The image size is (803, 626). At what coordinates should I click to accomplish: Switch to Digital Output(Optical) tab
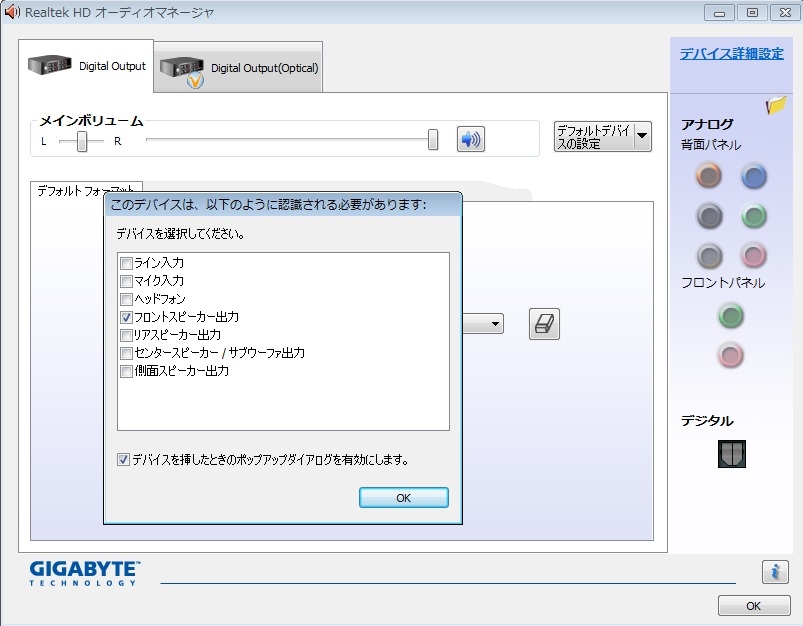click(238, 68)
